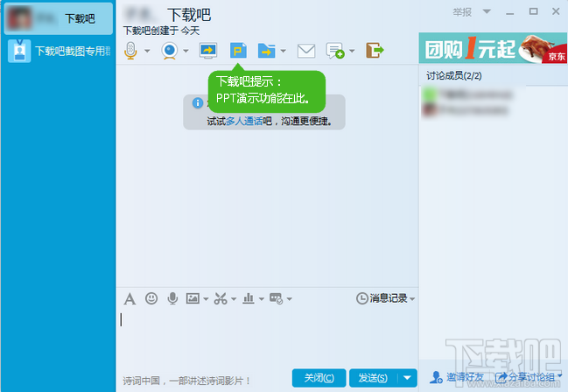
Task: Click the bar chart poll icon
Action: click(249, 298)
